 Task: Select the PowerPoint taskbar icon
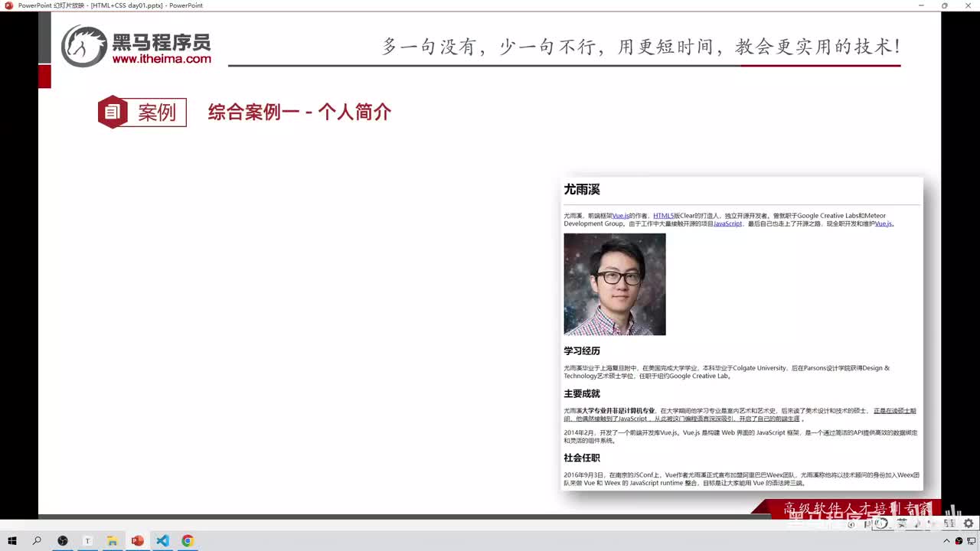click(x=138, y=540)
